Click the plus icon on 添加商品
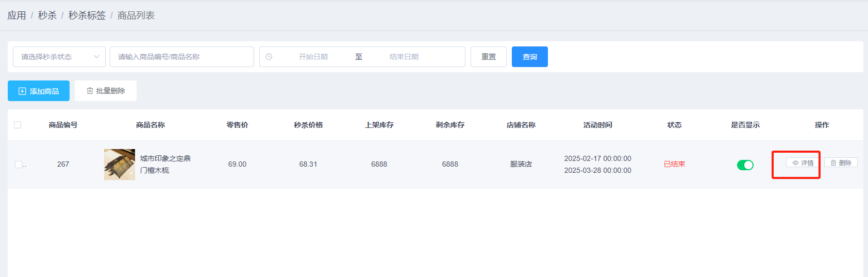This screenshot has width=868, height=277. point(22,91)
